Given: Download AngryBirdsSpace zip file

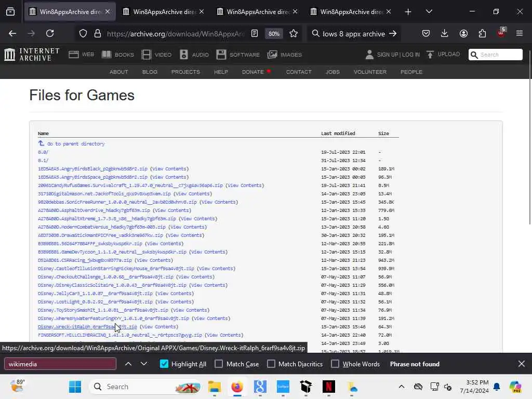Looking at the screenshot, I should pyautogui.click(x=92, y=177).
